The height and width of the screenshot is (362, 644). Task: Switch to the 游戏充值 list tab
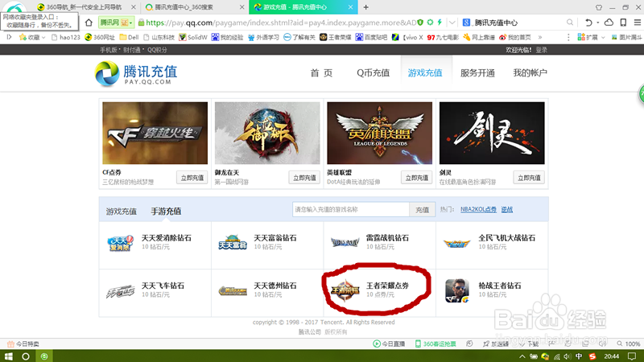click(x=122, y=212)
